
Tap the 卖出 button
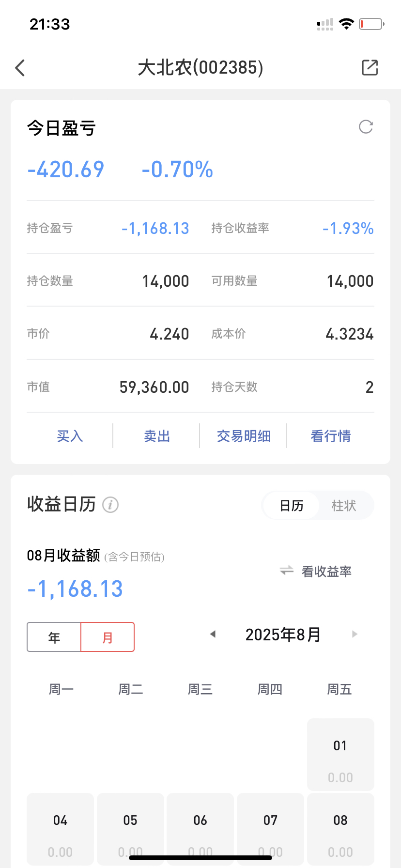click(156, 436)
